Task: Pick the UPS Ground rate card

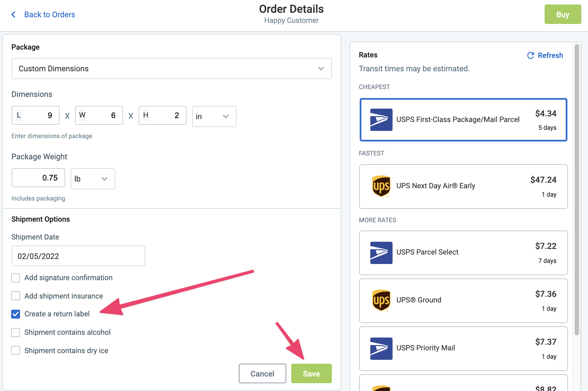Action: (463, 301)
